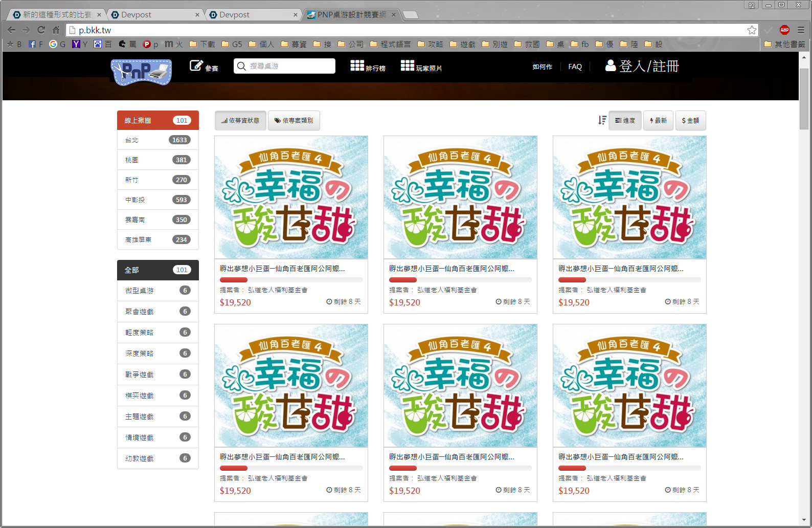Screen dimensions: 812x528
Task: Sort projects by 進度 progress
Action: click(x=625, y=120)
